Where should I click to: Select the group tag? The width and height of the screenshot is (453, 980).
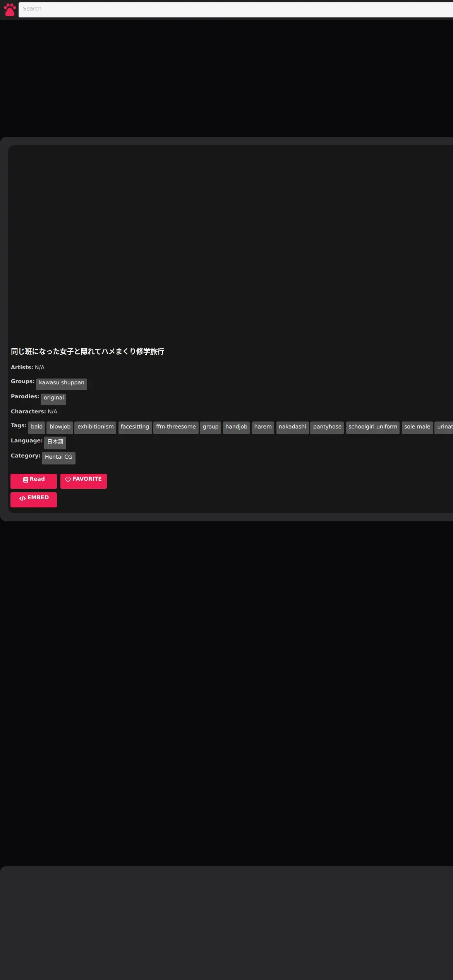[x=210, y=428]
